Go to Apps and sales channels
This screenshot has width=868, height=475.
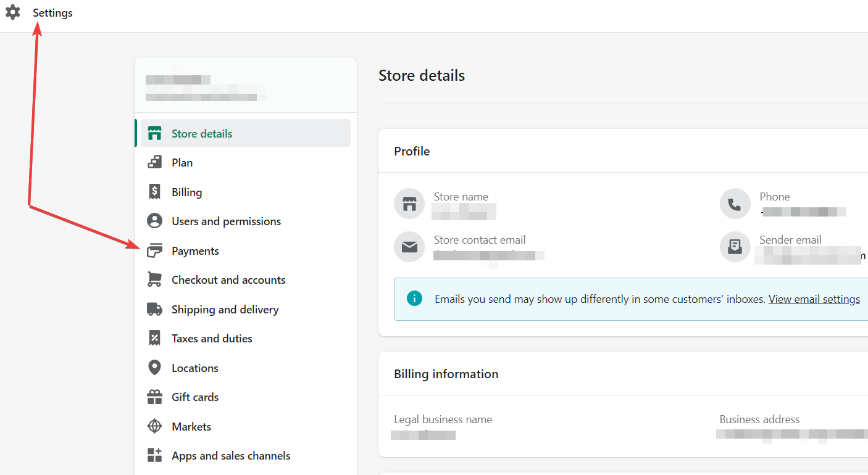(x=231, y=455)
